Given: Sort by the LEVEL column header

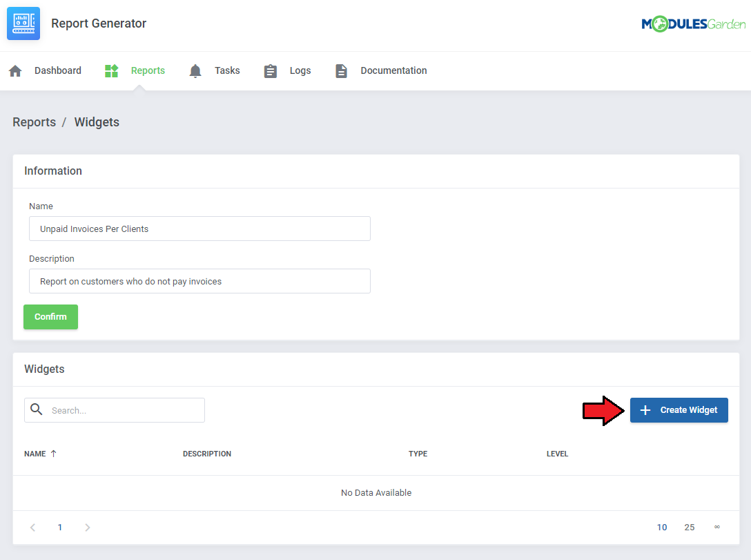Looking at the screenshot, I should pos(558,454).
